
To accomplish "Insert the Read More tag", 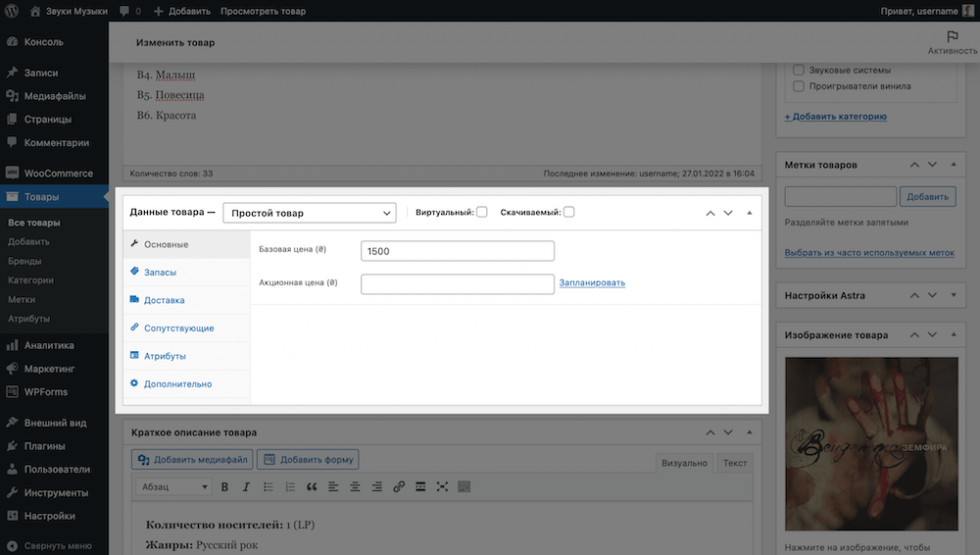I will pos(420,486).
